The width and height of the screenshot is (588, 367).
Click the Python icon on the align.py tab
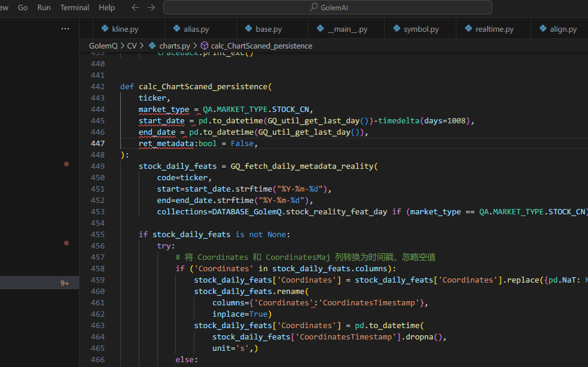[x=543, y=29]
